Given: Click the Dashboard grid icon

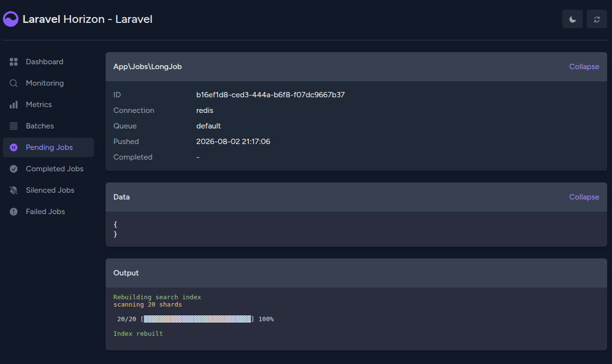Looking at the screenshot, I should coord(14,62).
